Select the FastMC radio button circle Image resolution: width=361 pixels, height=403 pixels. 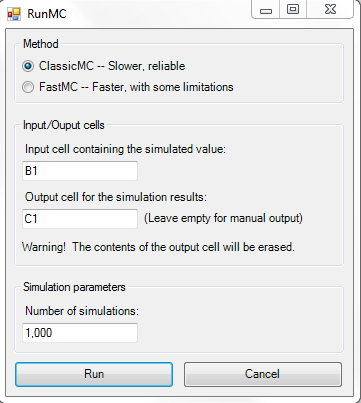click(x=28, y=87)
